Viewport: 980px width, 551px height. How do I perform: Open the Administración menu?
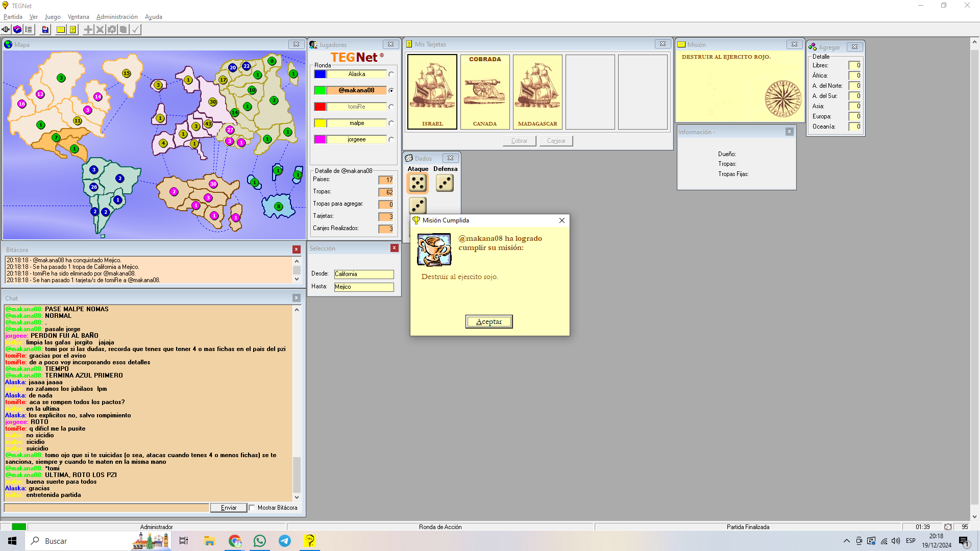[x=117, y=17]
